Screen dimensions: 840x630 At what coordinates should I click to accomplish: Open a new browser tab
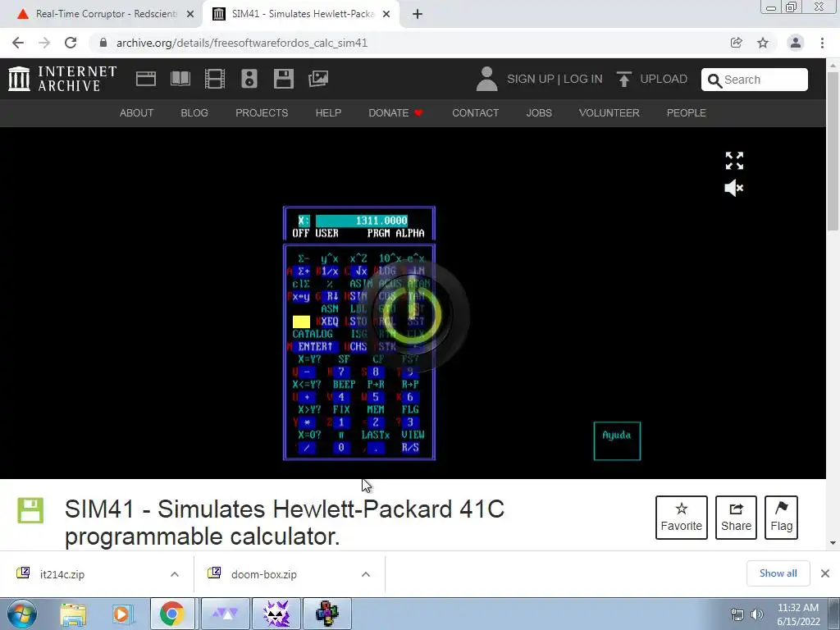418,14
